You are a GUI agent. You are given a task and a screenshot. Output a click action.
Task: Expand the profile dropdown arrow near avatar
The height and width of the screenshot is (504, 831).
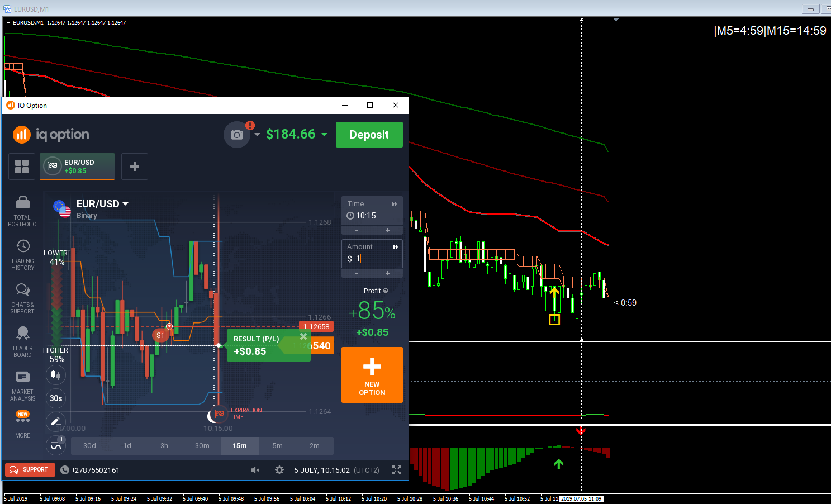(257, 135)
